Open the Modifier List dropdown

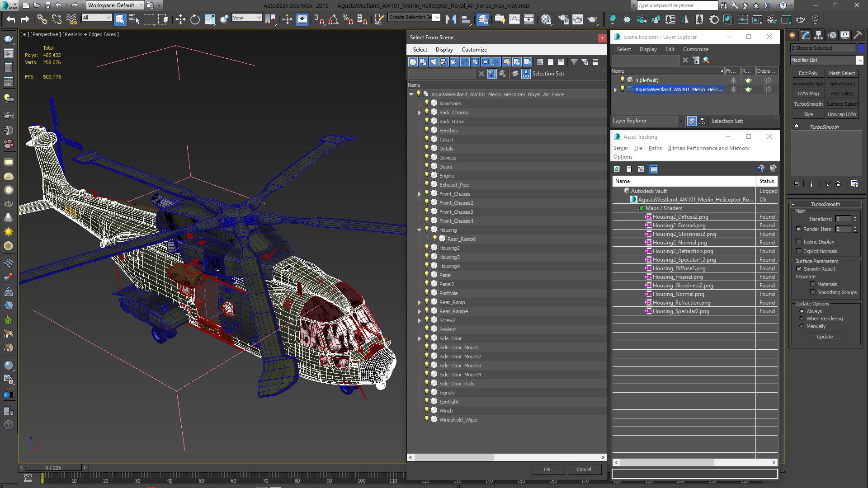point(827,60)
